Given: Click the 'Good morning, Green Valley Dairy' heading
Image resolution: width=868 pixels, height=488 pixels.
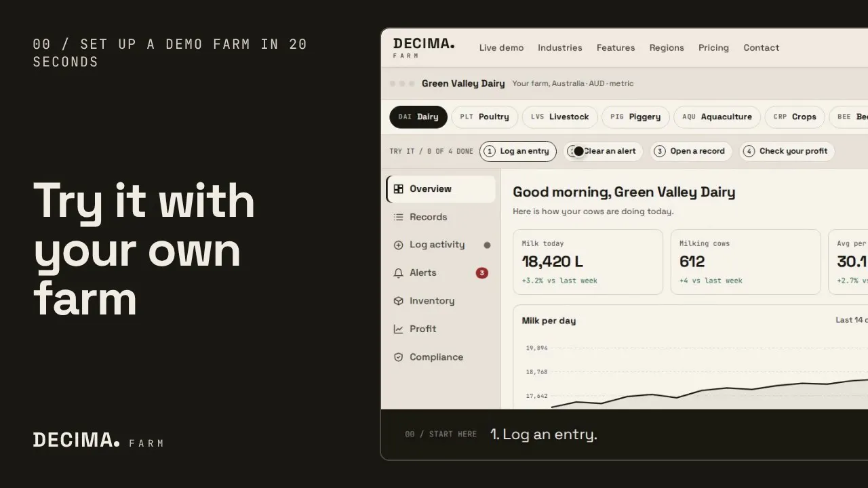Looking at the screenshot, I should point(624,192).
